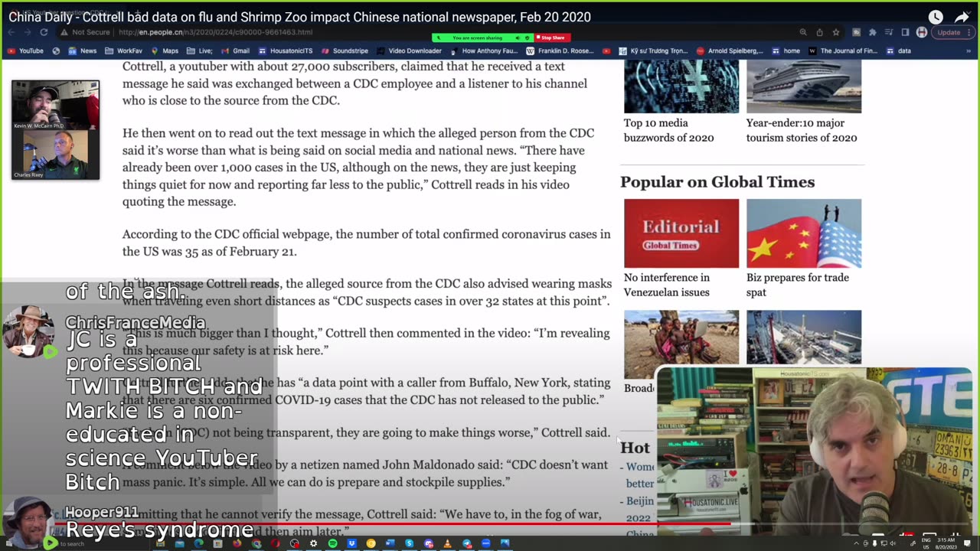
Task: Expand the bookmarks bar overflow chevron
Action: 969,51
